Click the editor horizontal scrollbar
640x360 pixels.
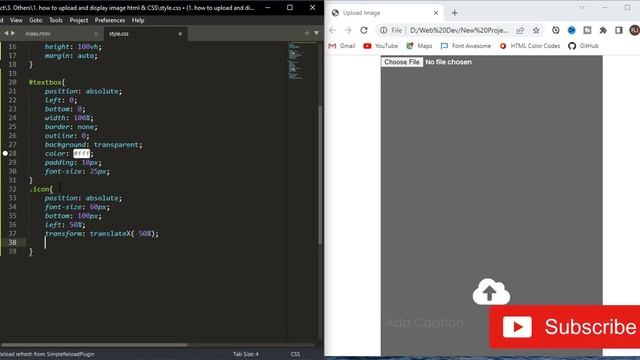click(x=94, y=345)
